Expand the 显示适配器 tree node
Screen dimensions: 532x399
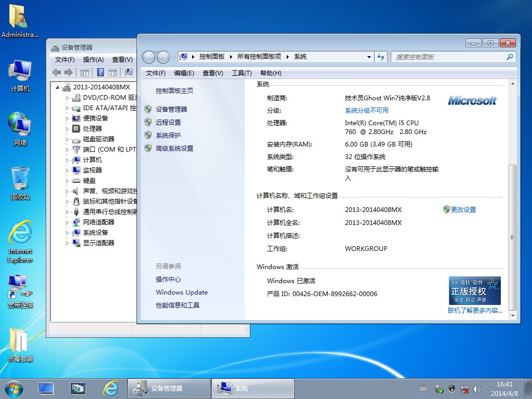67,243
